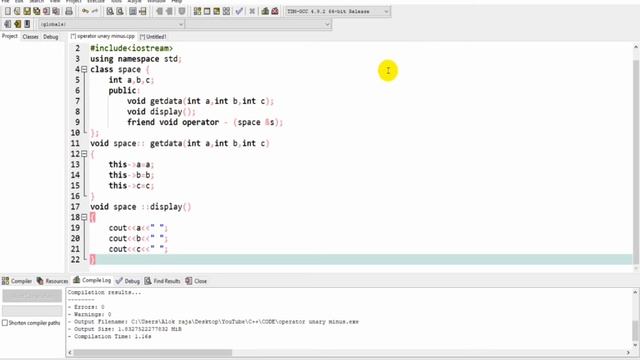The image size is (640, 360).
Task: Save the current file using the floppy icon
Action: click(27, 11)
